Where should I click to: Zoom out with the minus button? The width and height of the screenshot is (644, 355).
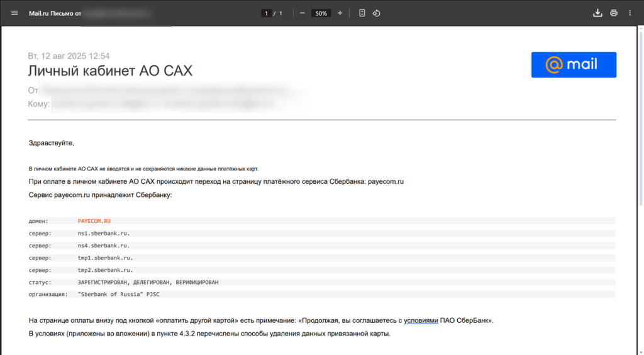coord(303,13)
